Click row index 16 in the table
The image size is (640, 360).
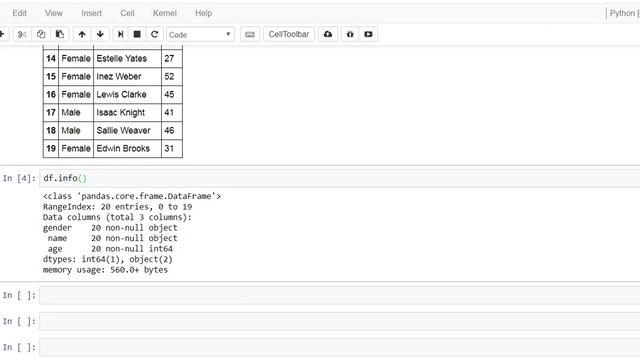(51, 94)
